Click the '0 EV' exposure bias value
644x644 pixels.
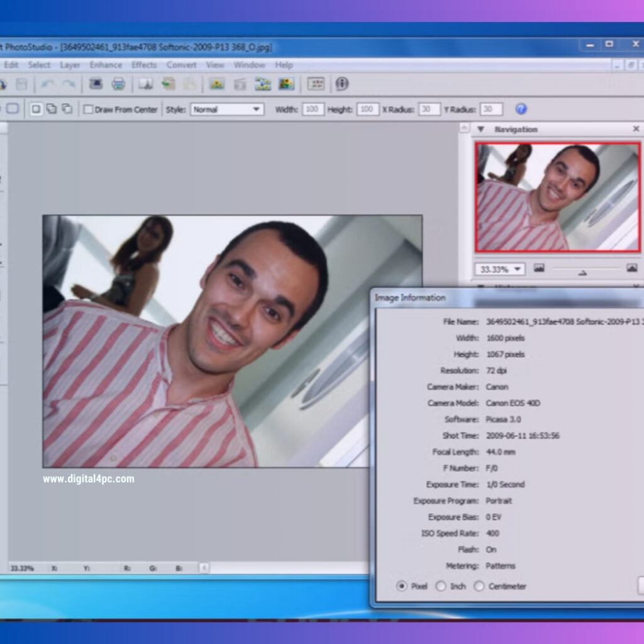(493, 517)
